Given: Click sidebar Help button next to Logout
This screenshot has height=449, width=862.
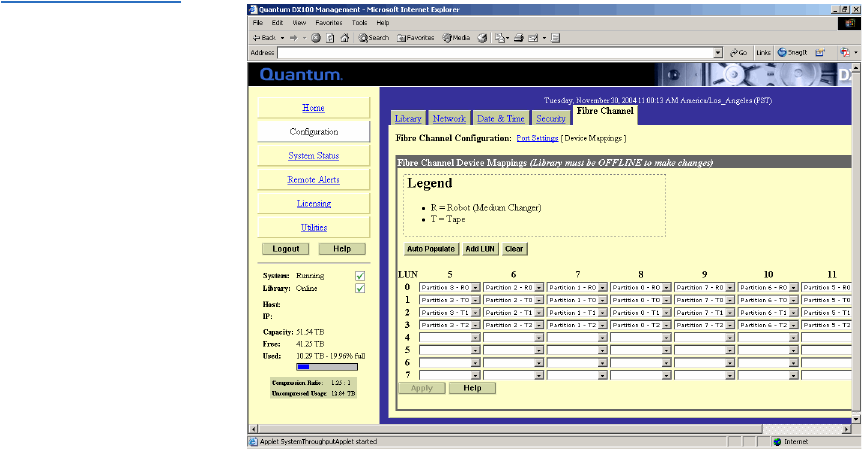Looking at the screenshot, I should 342,249.
